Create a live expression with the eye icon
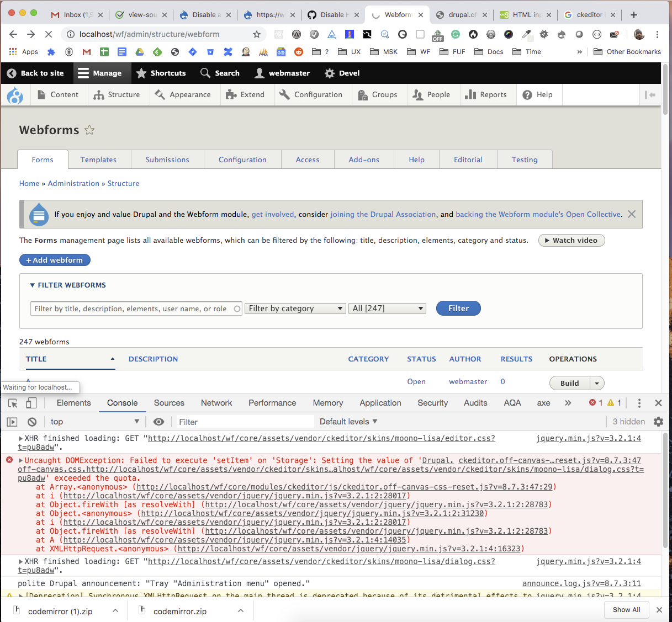 coord(158,422)
